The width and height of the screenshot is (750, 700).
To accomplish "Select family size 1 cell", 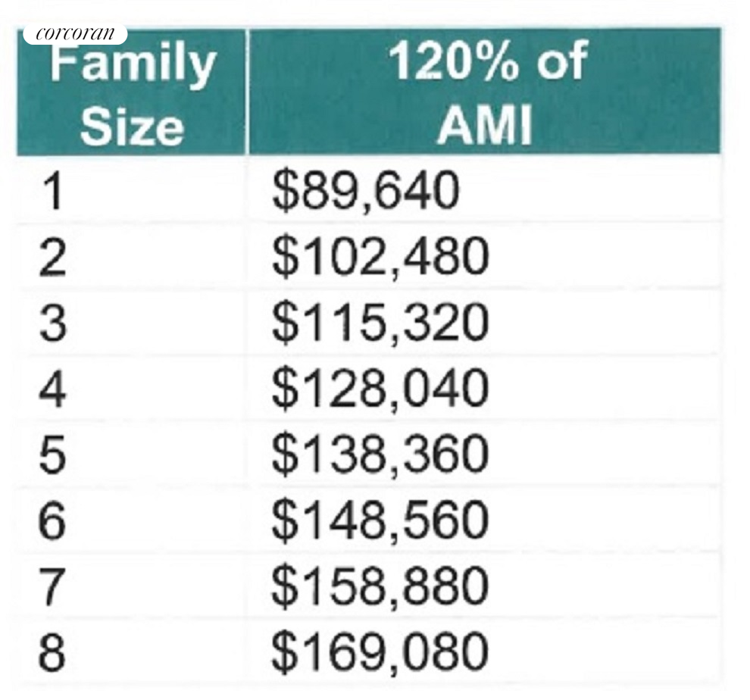I will [51, 192].
